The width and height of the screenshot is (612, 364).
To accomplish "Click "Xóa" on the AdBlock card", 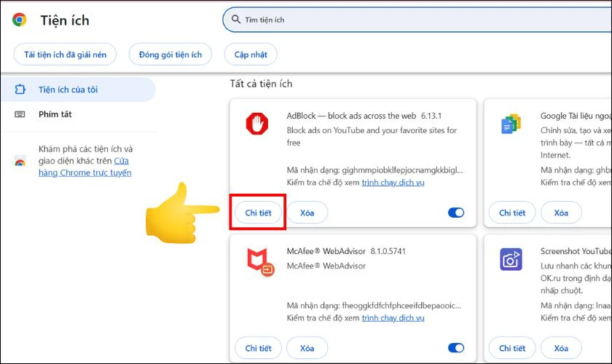I will (x=307, y=213).
